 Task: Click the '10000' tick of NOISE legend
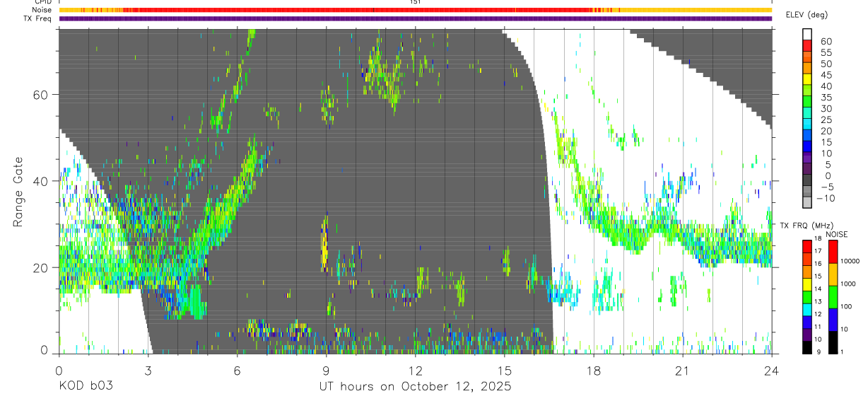[850, 262]
